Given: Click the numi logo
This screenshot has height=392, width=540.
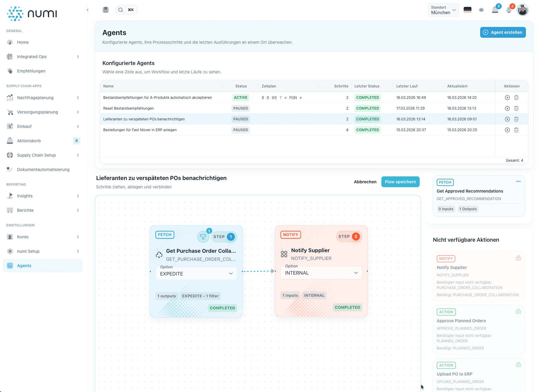Looking at the screenshot, I should point(32,13).
